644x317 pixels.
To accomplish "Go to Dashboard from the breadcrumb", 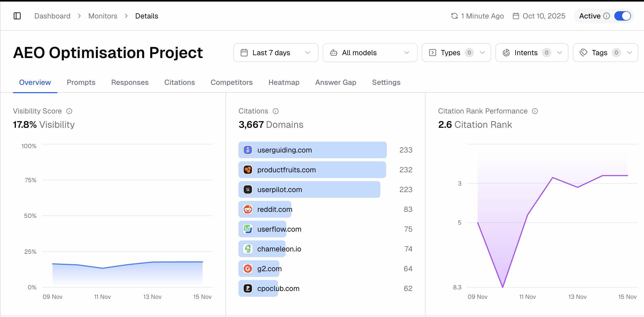I will coord(52,16).
